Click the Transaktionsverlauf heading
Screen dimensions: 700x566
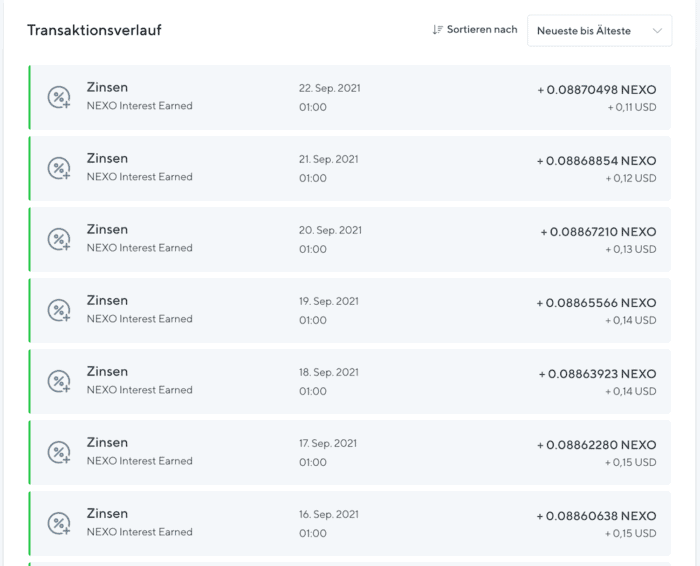tap(94, 30)
